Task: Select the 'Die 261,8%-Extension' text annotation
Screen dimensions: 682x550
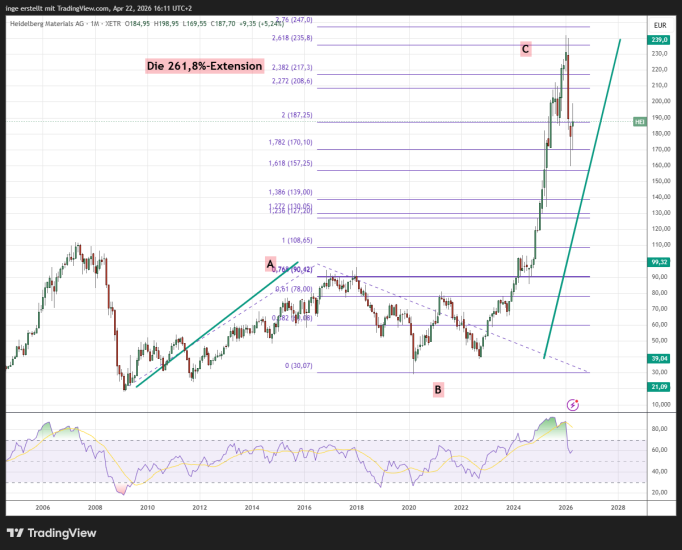Action: tap(205, 66)
